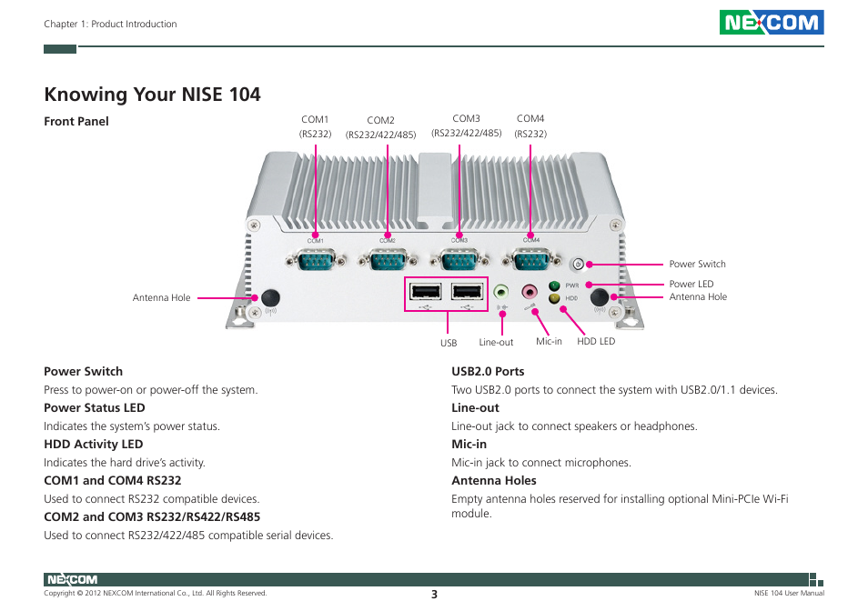Click the right antenna hole on the device
The image size is (868, 611).
point(600,297)
